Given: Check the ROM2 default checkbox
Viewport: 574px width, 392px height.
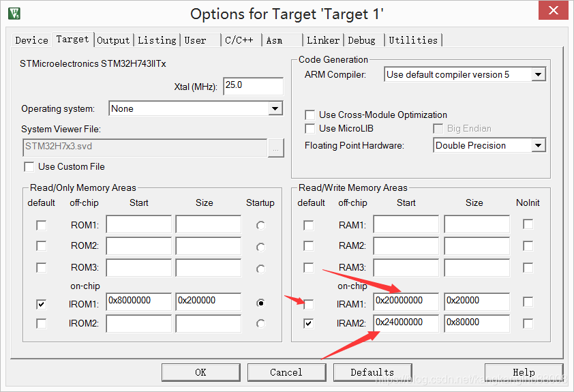Looking at the screenshot, I should (42, 245).
